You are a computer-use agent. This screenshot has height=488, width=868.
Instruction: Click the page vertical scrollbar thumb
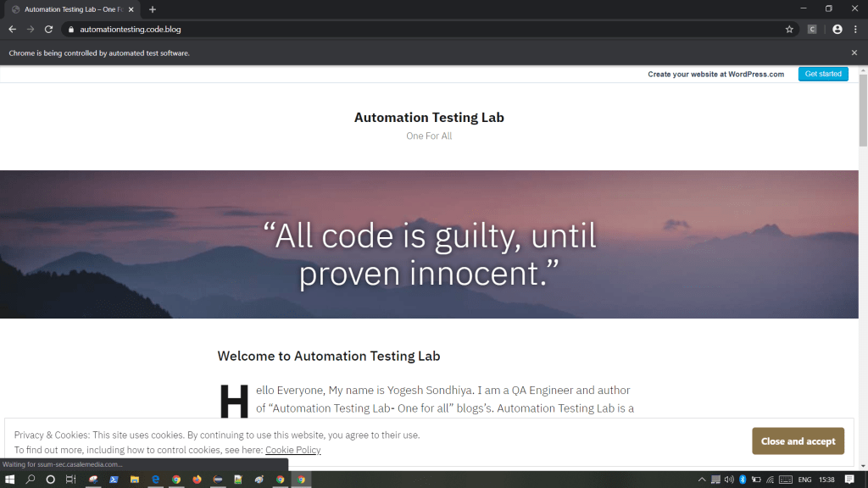[x=863, y=110]
